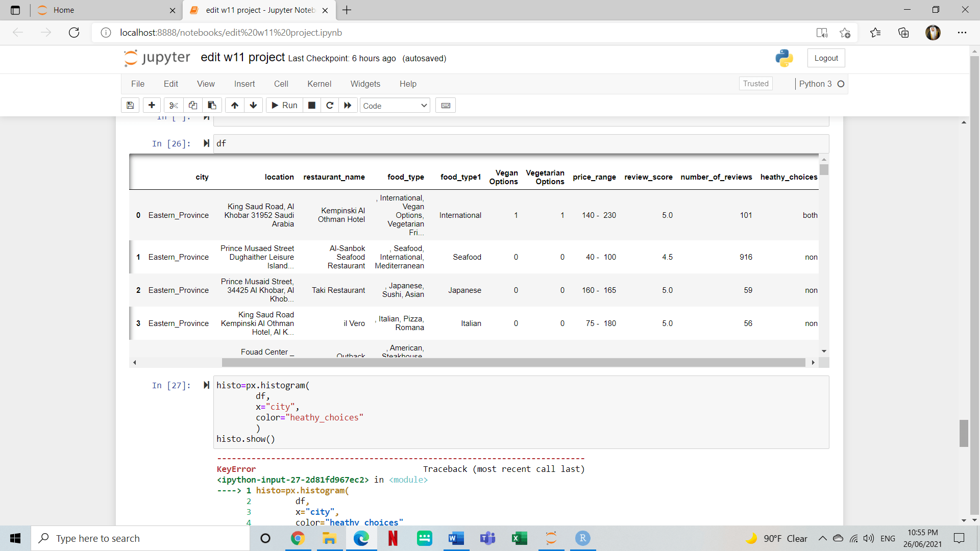Paste cell below with paste icon

pyautogui.click(x=212, y=105)
